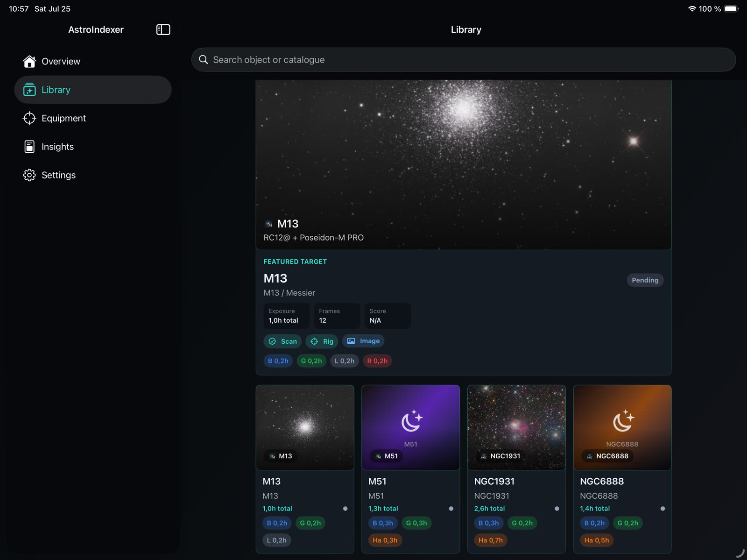Click the M51 catalogue badge on its thumbnail
The width and height of the screenshot is (747, 560).
pyautogui.click(x=387, y=456)
